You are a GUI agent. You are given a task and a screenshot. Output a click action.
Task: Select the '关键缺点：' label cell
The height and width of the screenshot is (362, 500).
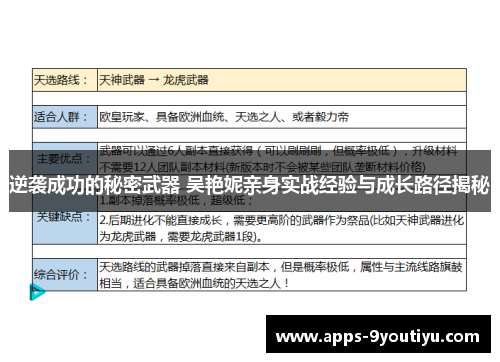[x=65, y=218]
